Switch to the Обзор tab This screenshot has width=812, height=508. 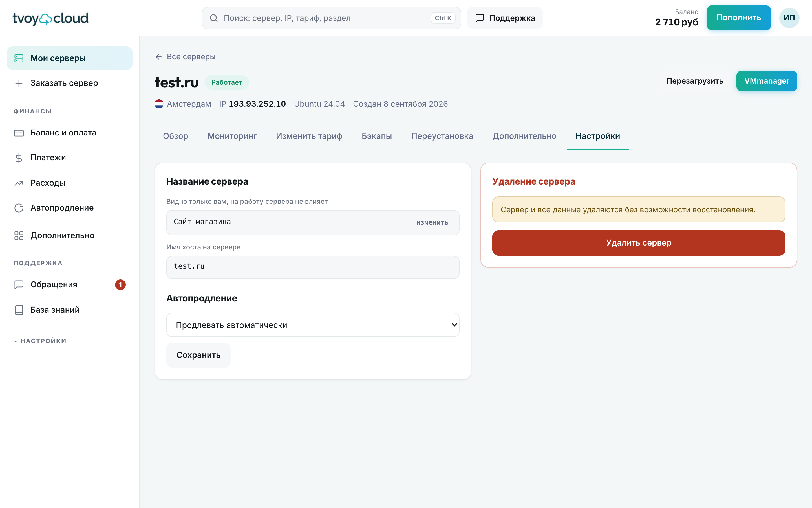coord(175,136)
